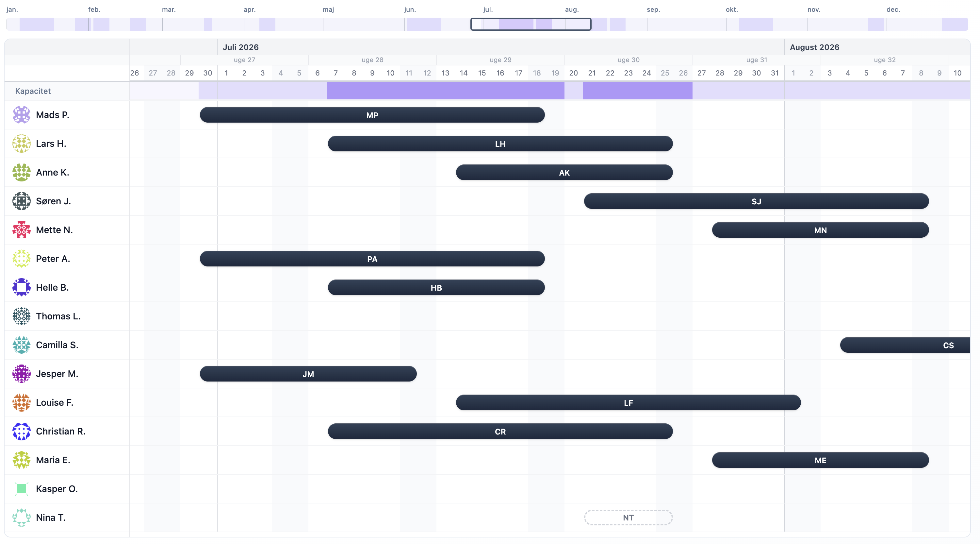This screenshot has width=980, height=544.
Task: Click Louise F.'s orange avatar icon
Action: (21, 402)
